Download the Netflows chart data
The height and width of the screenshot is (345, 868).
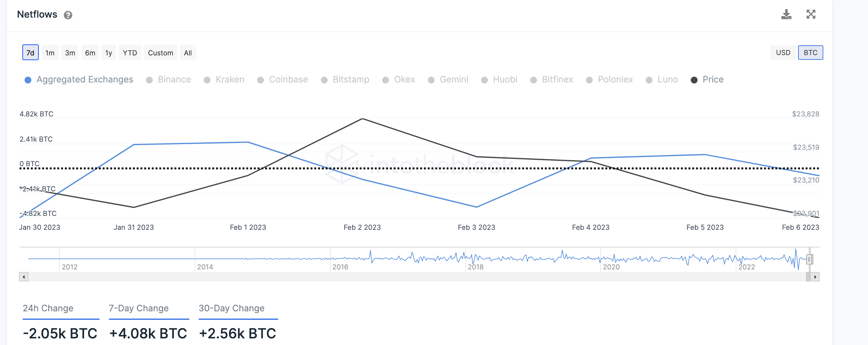click(x=786, y=14)
